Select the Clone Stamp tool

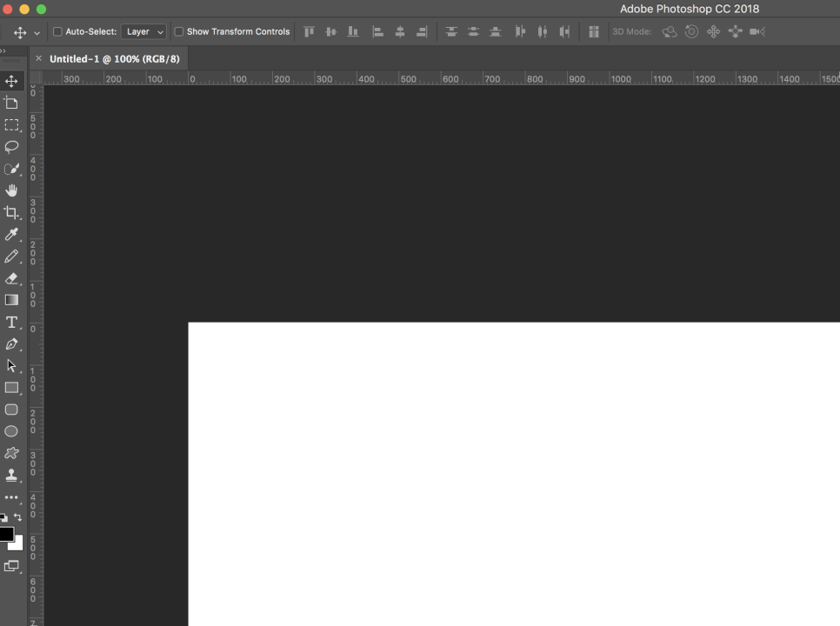click(x=11, y=475)
